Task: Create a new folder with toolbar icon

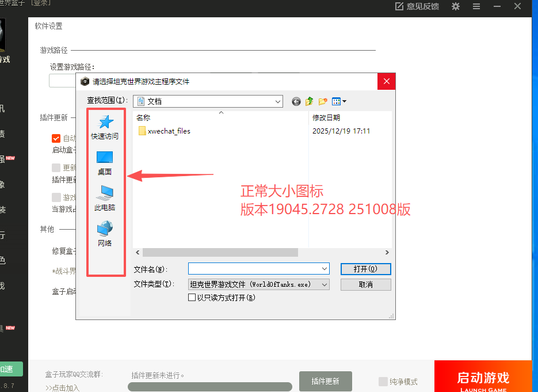Action: tap(323, 101)
